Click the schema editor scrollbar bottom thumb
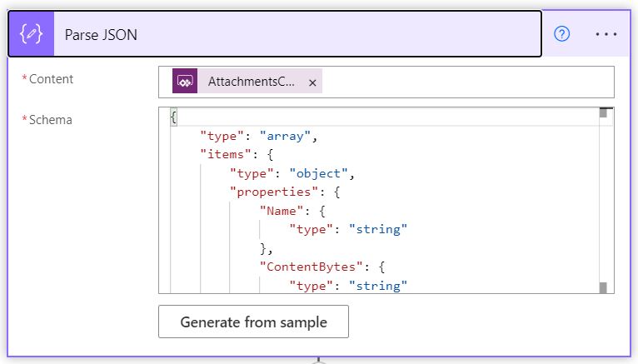This screenshot has height=364, width=638. click(x=603, y=287)
